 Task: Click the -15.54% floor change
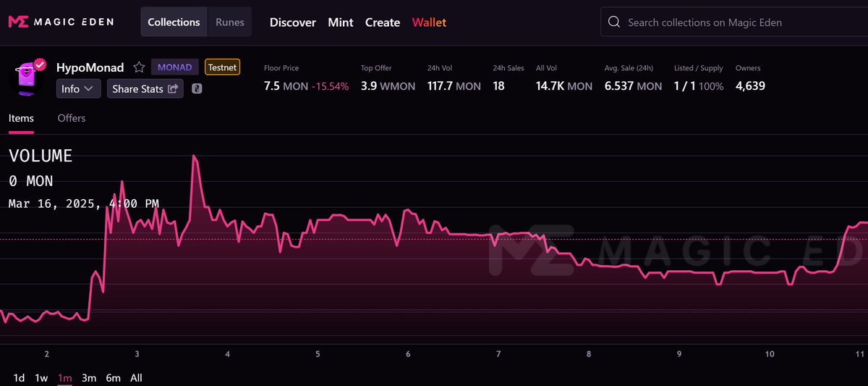point(331,86)
